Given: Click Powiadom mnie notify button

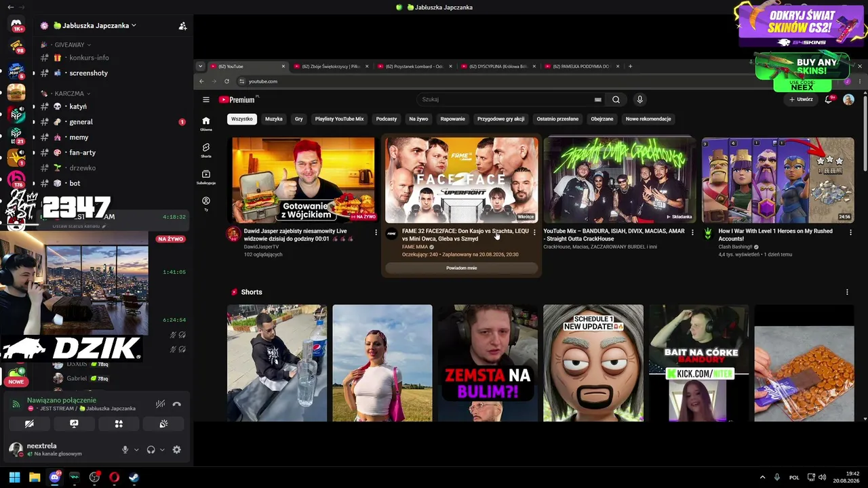Looking at the screenshot, I should coord(462,268).
